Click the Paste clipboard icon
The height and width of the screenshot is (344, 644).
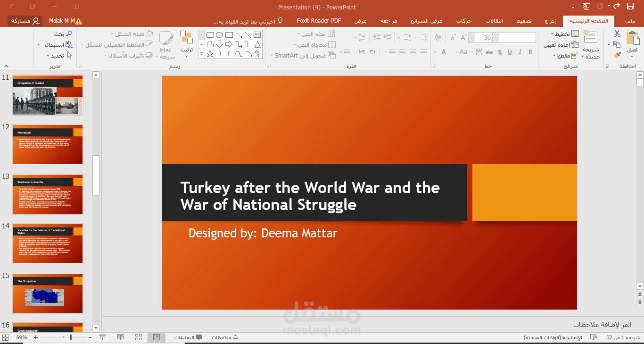pyautogui.click(x=633, y=38)
